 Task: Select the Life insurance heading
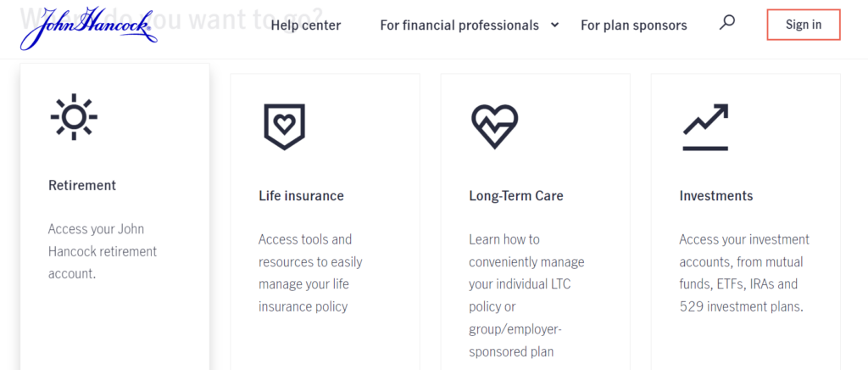coord(301,195)
